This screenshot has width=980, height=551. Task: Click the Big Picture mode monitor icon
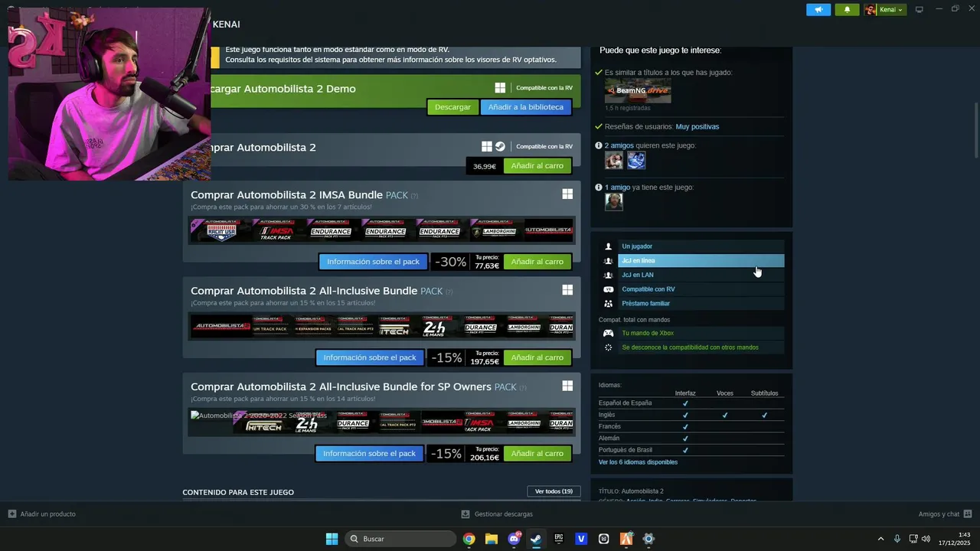(920, 10)
